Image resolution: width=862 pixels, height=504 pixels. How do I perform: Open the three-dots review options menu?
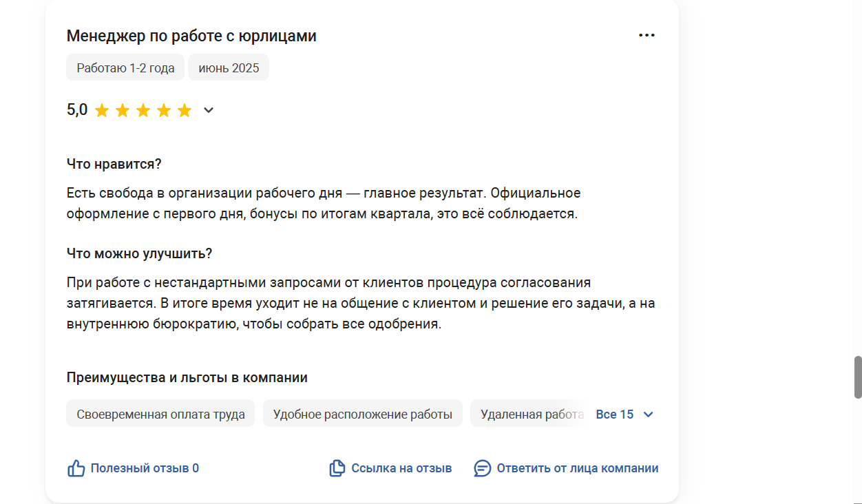coord(646,35)
